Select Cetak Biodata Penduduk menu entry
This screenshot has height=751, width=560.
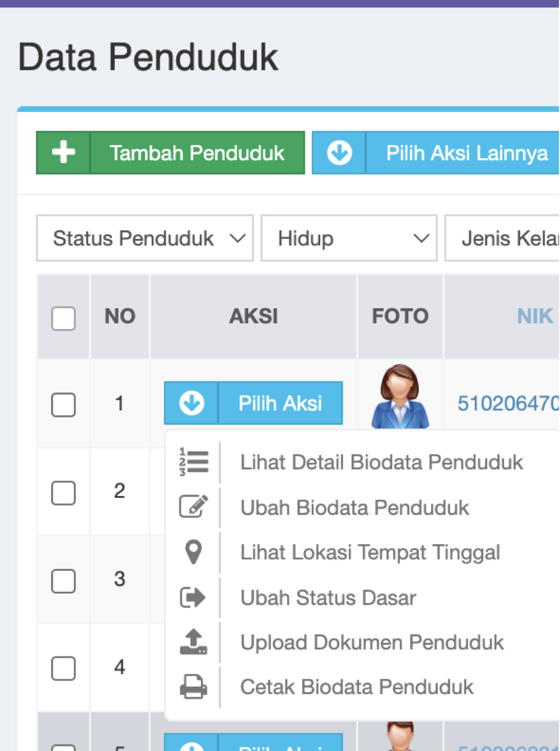[357, 686]
